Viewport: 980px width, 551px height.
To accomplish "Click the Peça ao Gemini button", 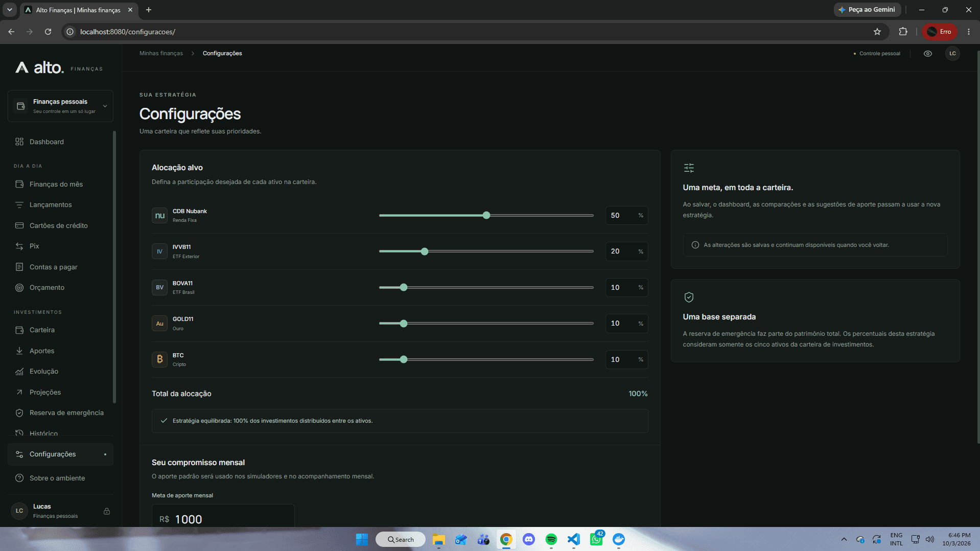I will pyautogui.click(x=867, y=10).
